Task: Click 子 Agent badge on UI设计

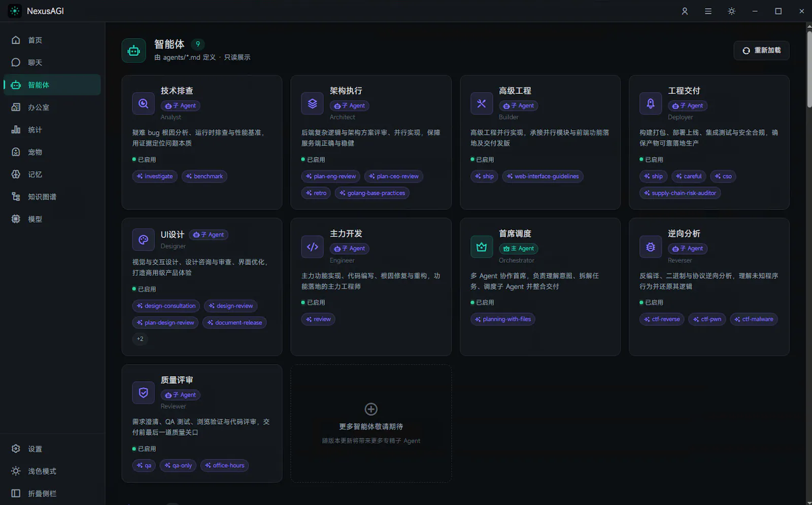Action: tap(209, 235)
